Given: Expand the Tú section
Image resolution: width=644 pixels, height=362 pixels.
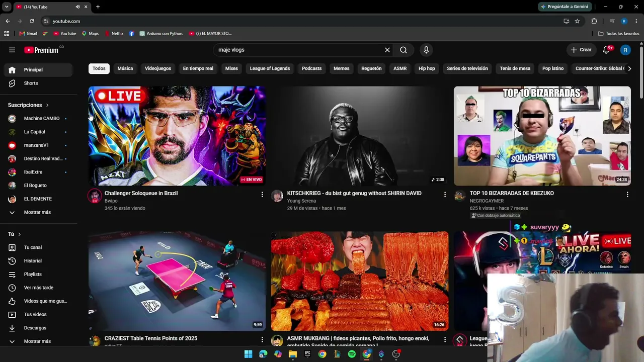Looking at the screenshot, I should click(15, 234).
